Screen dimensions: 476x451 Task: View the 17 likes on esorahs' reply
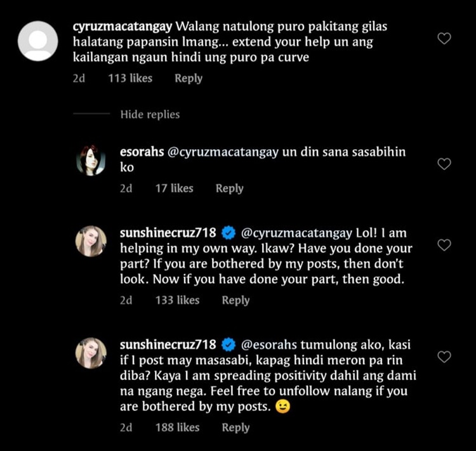[174, 188]
